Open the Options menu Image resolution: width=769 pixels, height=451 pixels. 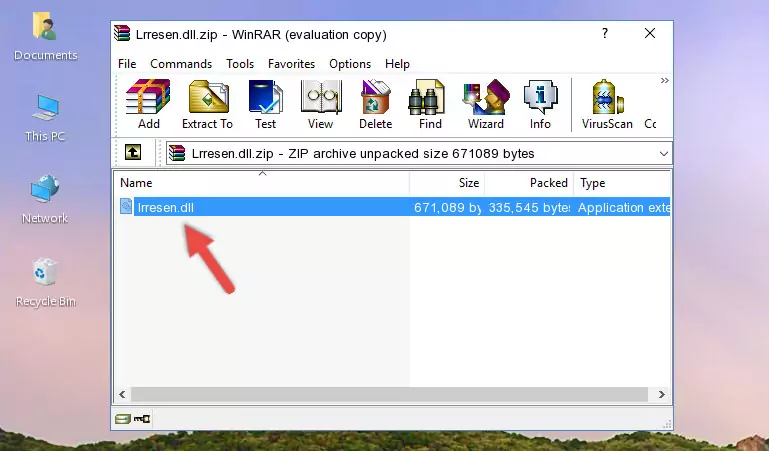click(350, 64)
